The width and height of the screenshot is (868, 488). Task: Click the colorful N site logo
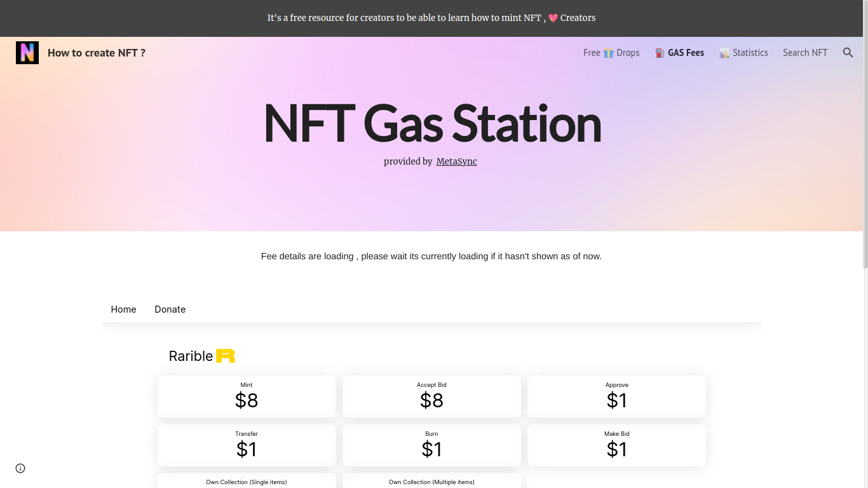click(27, 52)
